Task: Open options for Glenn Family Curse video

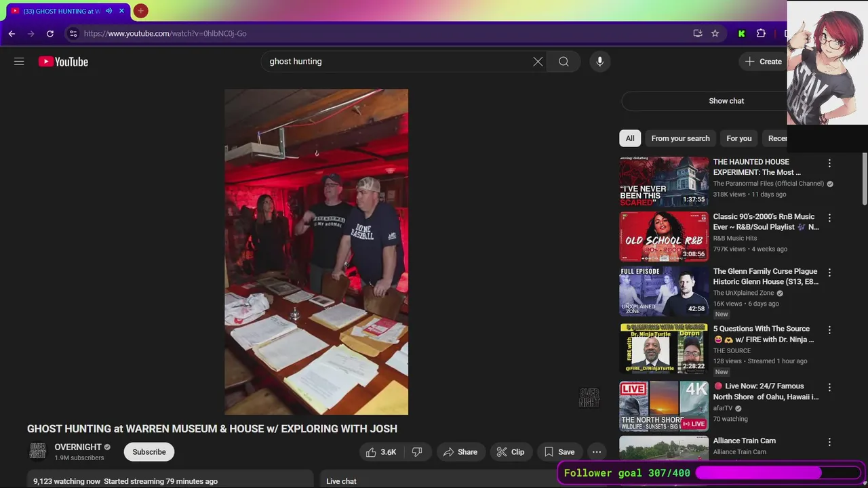Action: point(829,273)
